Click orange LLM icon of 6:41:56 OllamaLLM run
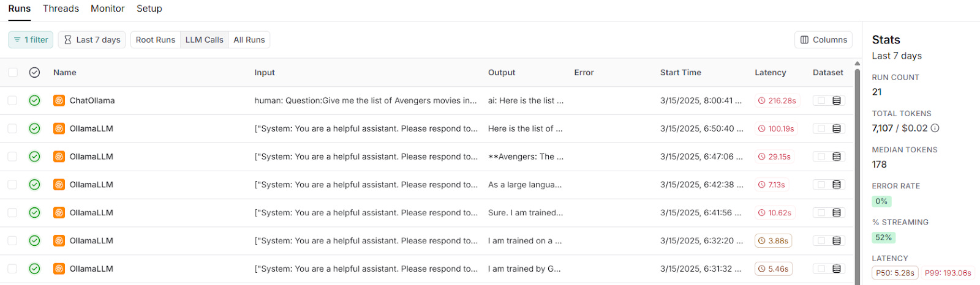The width and height of the screenshot is (980, 285). coord(59,213)
